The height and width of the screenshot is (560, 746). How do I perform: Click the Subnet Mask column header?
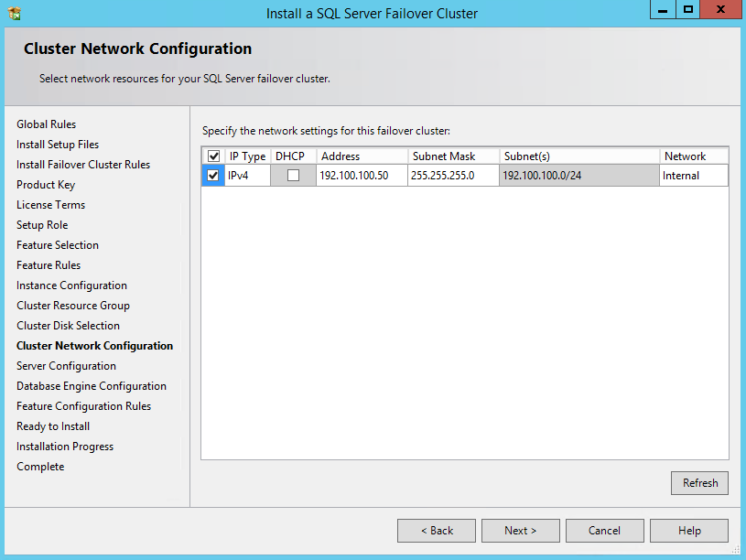453,156
